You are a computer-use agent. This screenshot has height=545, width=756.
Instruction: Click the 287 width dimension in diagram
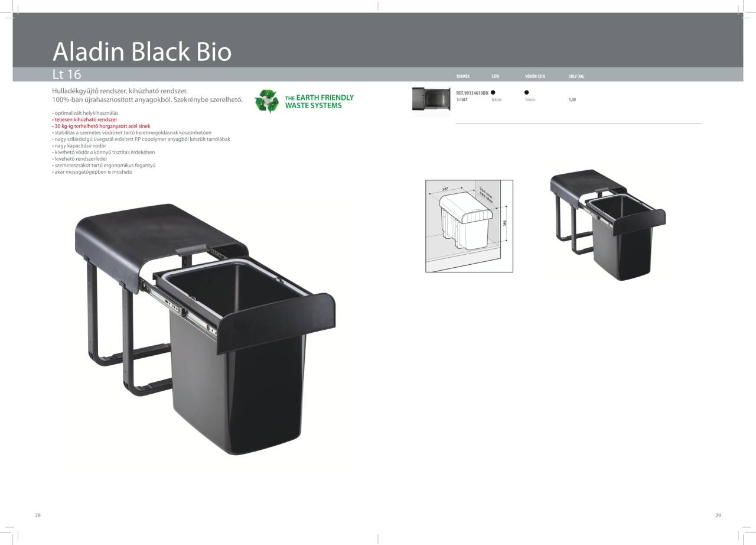coord(445,189)
